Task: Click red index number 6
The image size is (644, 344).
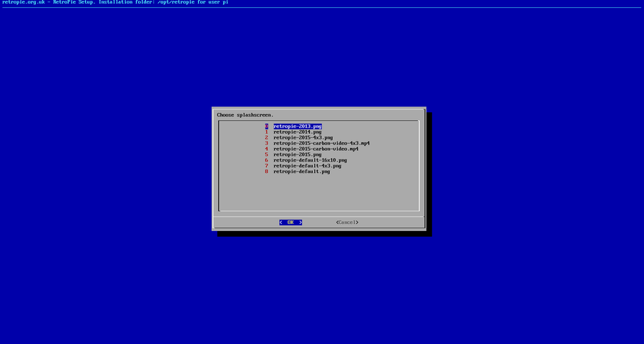Action: (x=266, y=160)
